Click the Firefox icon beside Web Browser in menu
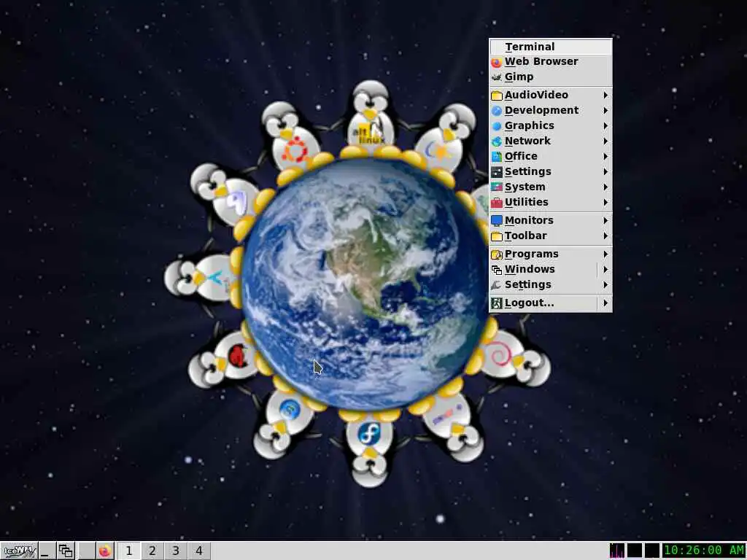The height and width of the screenshot is (560, 747). 496,62
